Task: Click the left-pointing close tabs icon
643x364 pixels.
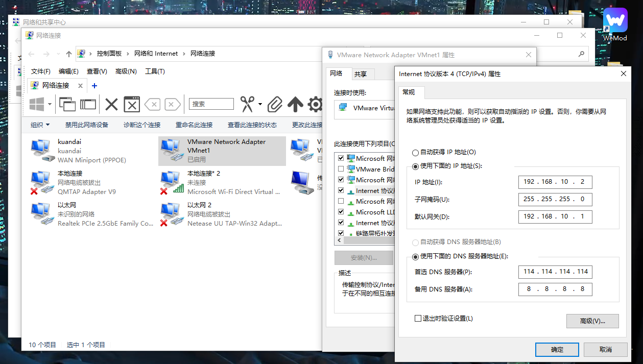Action: pyautogui.click(x=152, y=104)
